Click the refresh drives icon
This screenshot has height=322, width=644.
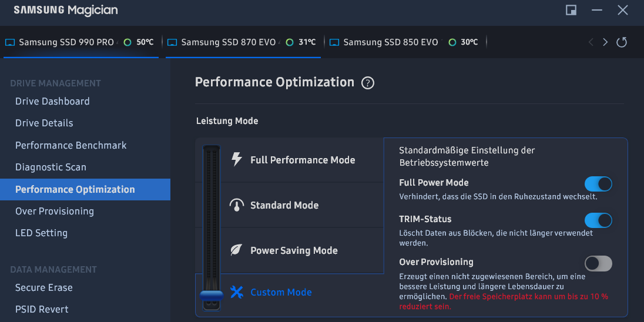pyautogui.click(x=622, y=42)
